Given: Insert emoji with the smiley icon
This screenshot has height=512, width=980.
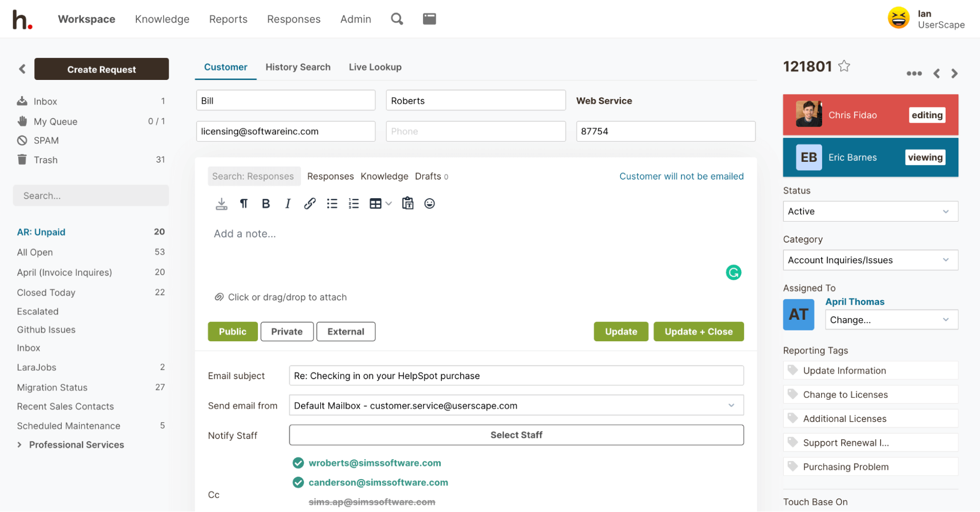Looking at the screenshot, I should click(429, 204).
